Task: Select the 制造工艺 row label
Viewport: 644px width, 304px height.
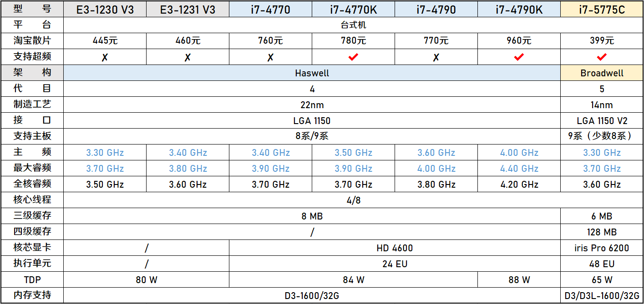Action: tap(32, 105)
